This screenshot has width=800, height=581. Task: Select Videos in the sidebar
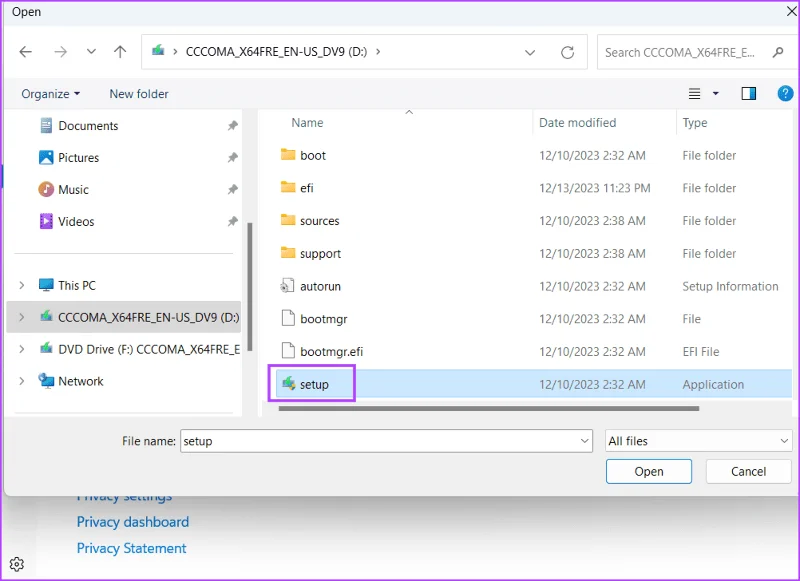pyautogui.click(x=76, y=221)
